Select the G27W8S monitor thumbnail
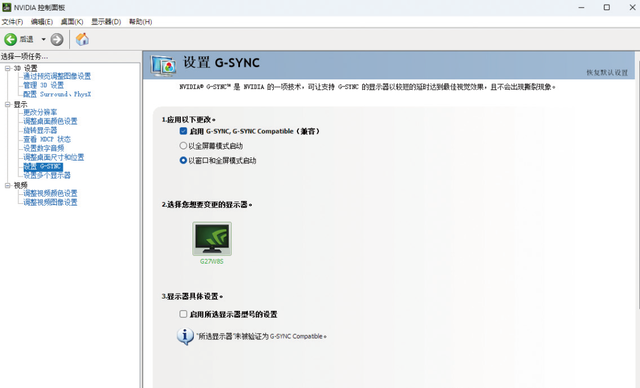640x388 pixels. point(212,239)
